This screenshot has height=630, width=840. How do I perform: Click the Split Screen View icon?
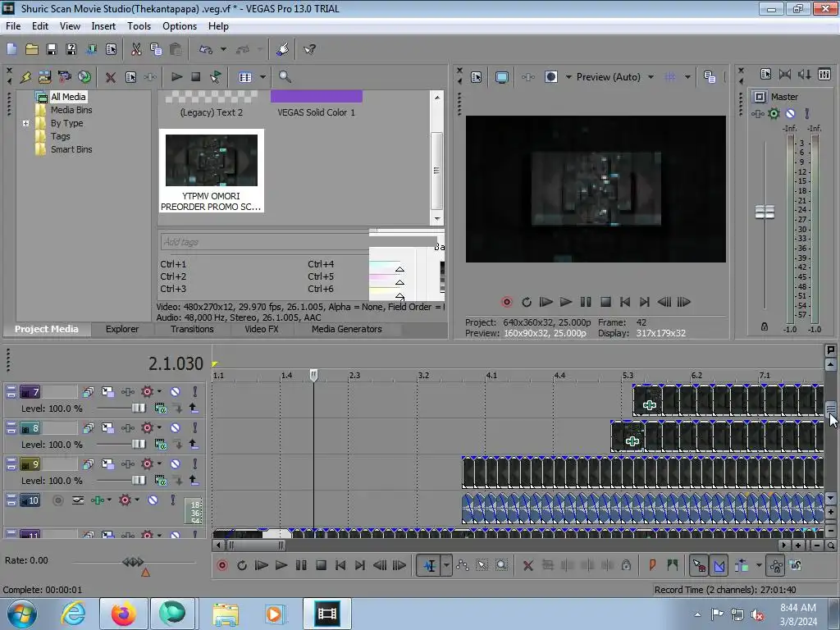point(551,77)
